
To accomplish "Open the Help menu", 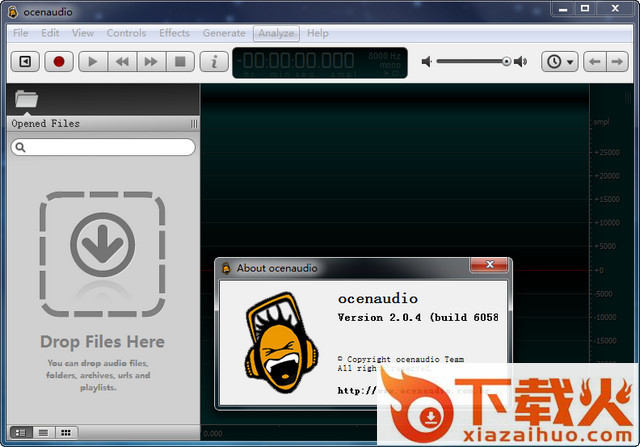I will click(x=318, y=33).
